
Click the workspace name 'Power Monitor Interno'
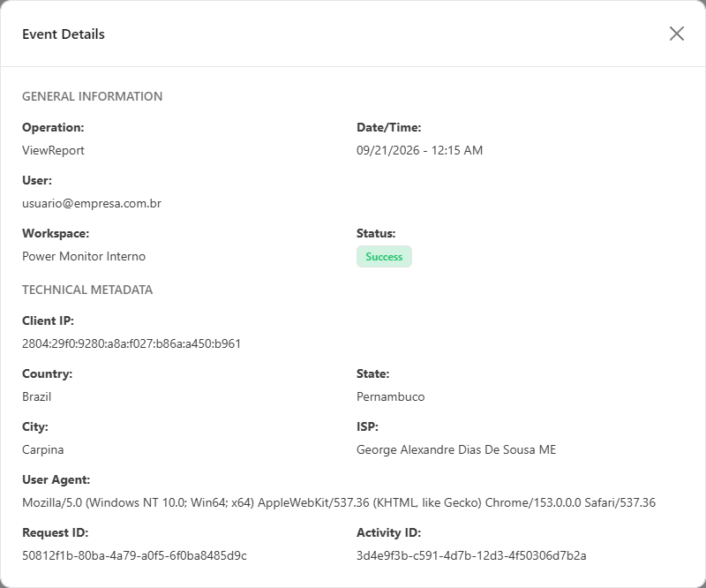pos(84,256)
